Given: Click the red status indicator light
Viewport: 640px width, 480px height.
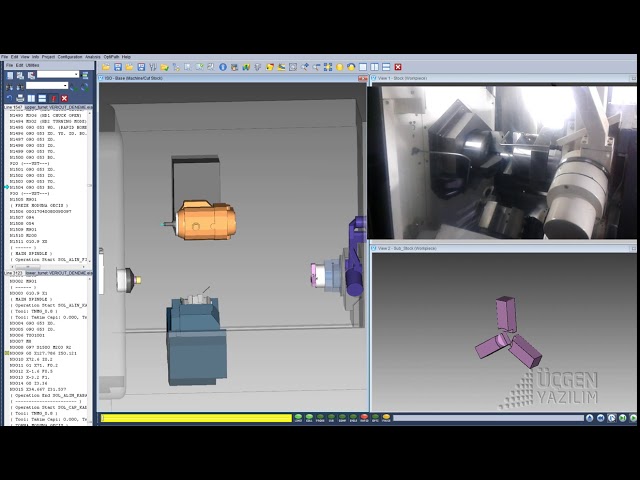Looking at the screenshot, I should pyautogui.click(x=364, y=418).
